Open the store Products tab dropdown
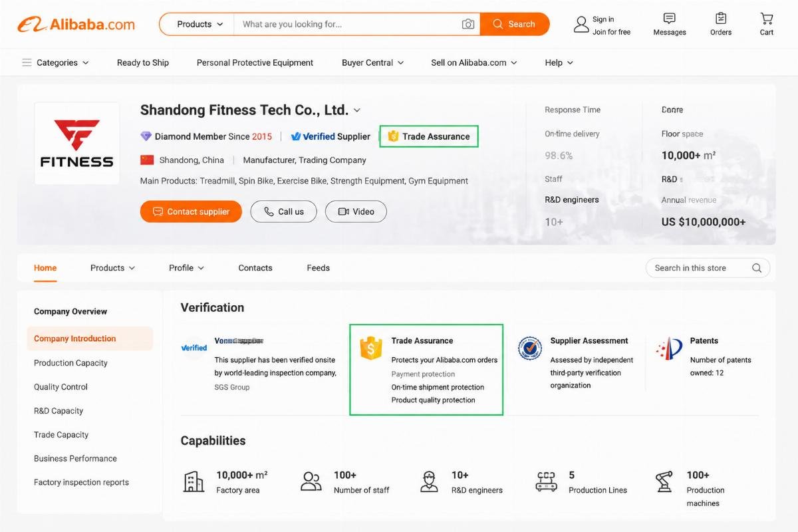This screenshot has width=798, height=532. pos(112,268)
